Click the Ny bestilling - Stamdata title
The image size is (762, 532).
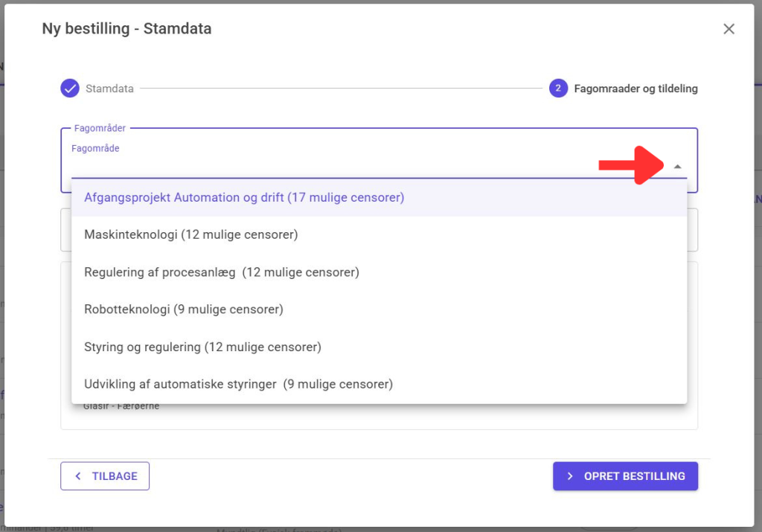[x=127, y=29]
